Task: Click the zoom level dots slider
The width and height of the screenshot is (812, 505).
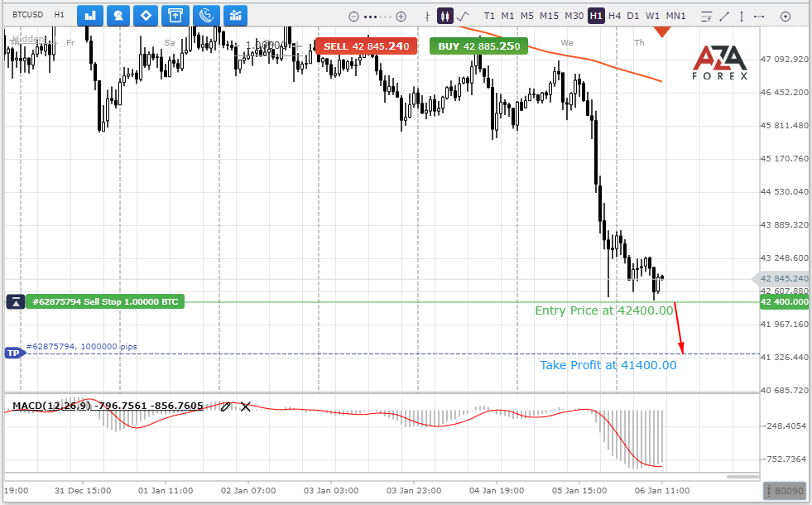Action: click(x=377, y=17)
